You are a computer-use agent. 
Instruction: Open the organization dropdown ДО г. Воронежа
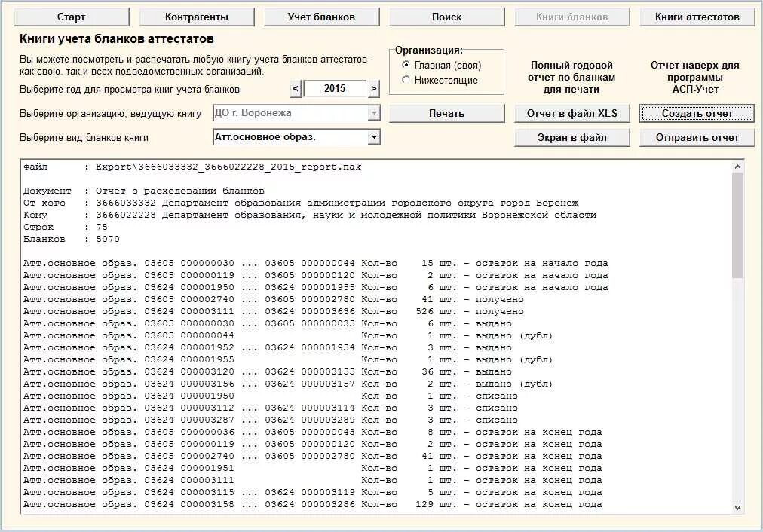pos(296,113)
